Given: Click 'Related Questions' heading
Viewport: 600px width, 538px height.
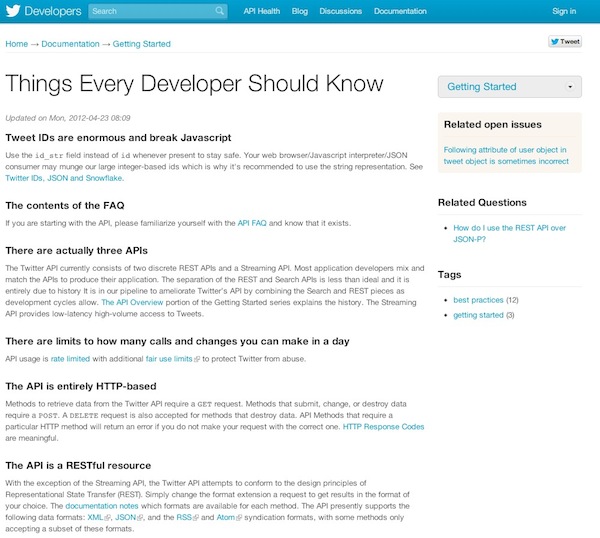Looking at the screenshot, I should coord(482,202).
